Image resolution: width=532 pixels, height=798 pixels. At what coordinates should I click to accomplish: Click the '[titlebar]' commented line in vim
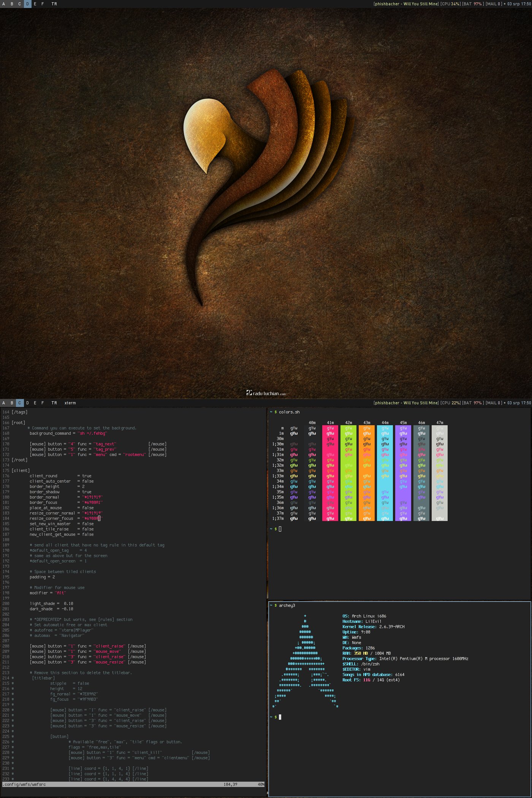pos(43,678)
